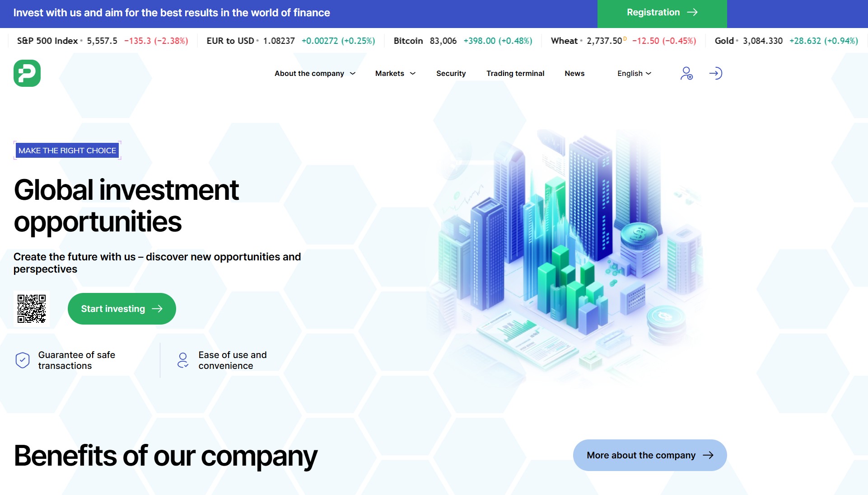Click the person icon beside Ease of use
This screenshot has height=495, width=868.
coord(183,360)
